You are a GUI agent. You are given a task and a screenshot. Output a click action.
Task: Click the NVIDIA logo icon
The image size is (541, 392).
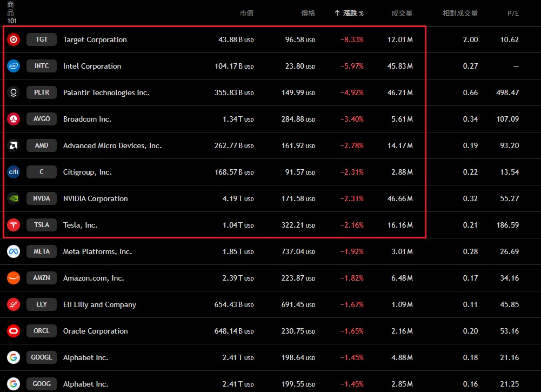pos(14,198)
